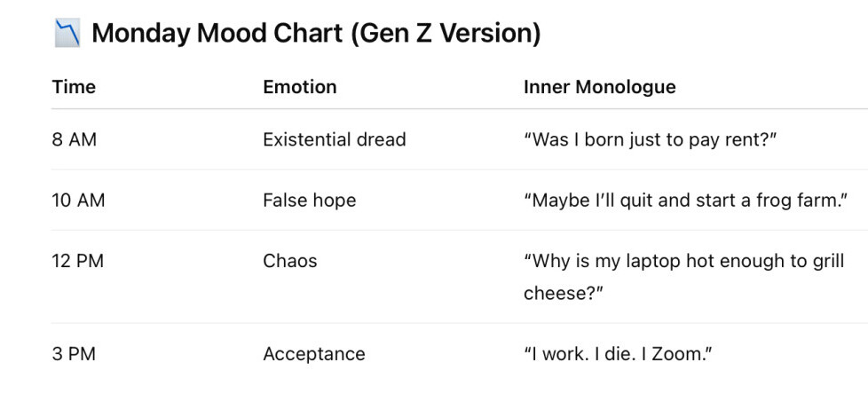Click the Existential dread cell
868x402 pixels.
334,139
